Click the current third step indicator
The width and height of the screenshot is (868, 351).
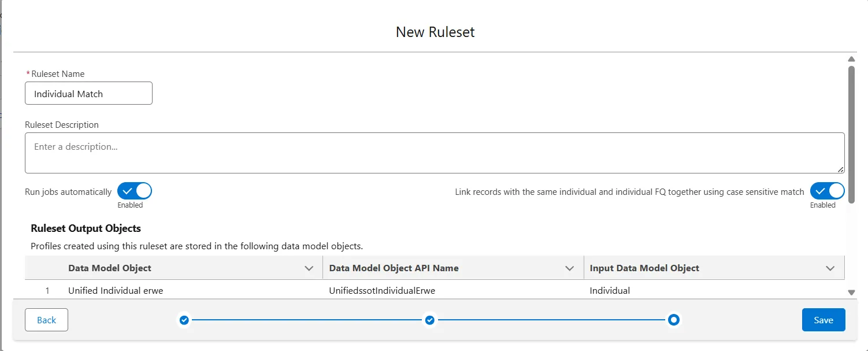click(x=673, y=320)
